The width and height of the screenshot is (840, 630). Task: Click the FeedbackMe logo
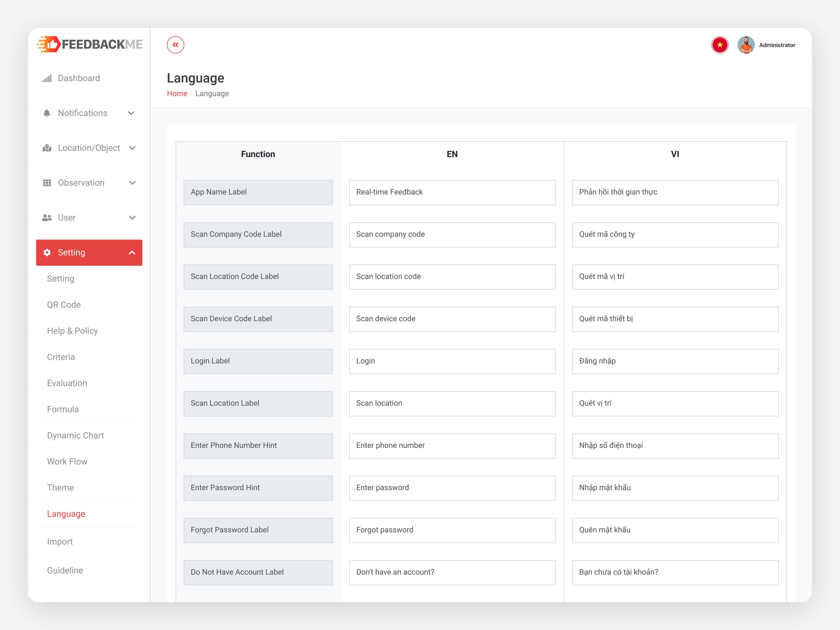[89, 45]
